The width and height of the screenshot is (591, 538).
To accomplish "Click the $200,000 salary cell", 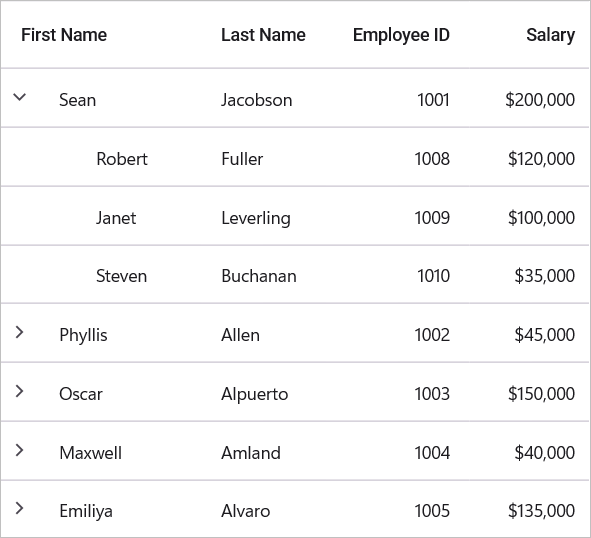I will 540,100.
